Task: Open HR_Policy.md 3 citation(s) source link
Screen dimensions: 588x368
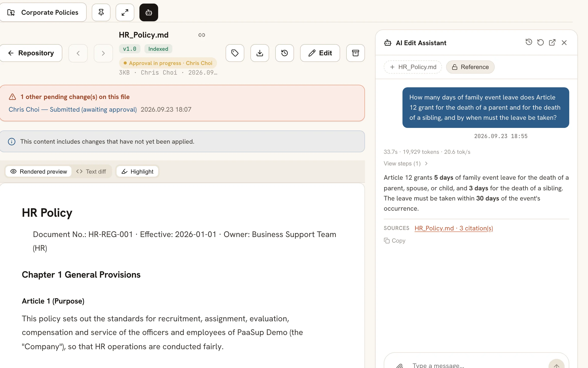Action: (454, 228)
